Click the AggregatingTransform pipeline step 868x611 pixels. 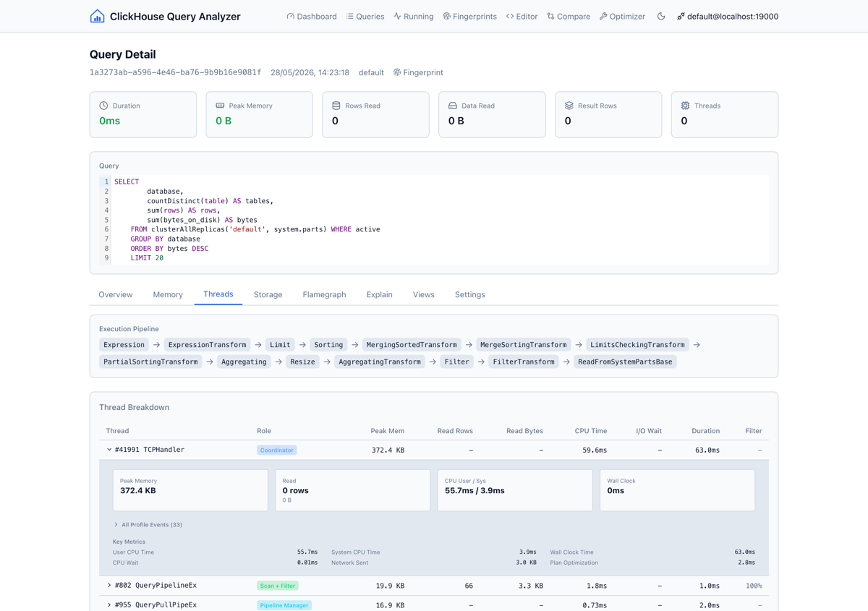(380, 362)
